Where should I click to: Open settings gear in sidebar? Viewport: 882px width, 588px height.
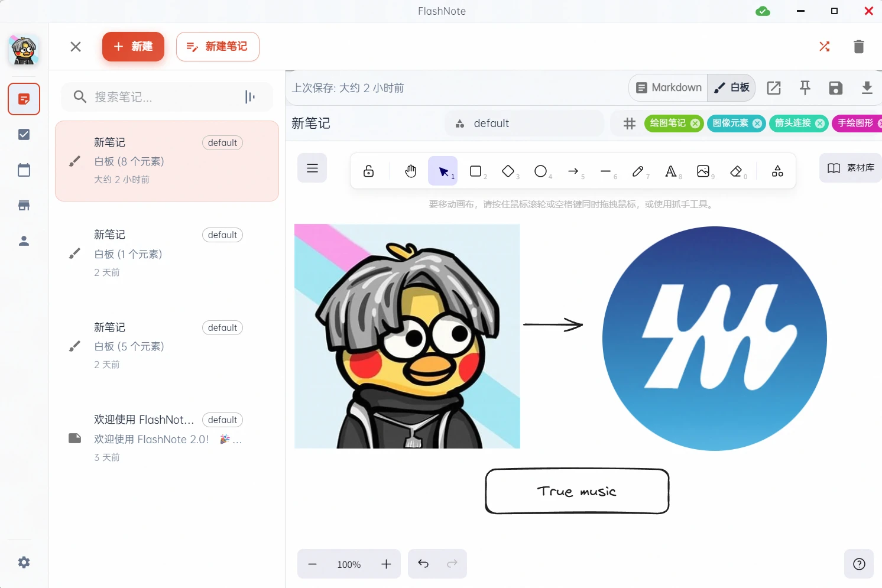coord(24,563)
